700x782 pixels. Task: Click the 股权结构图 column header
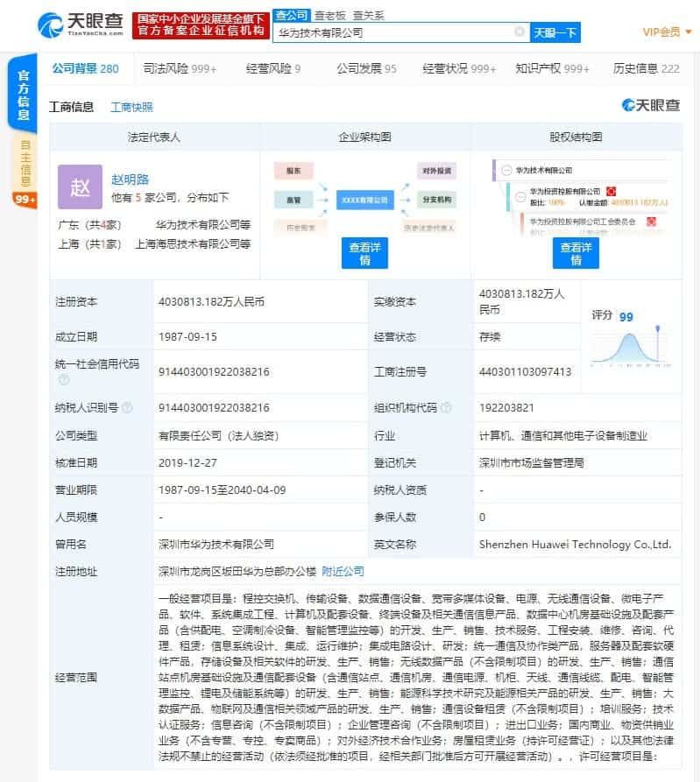click(x=576, y=137)
